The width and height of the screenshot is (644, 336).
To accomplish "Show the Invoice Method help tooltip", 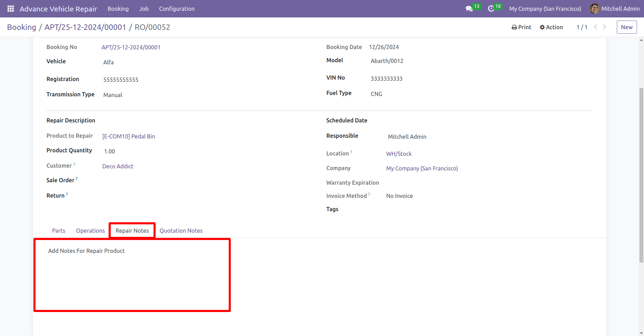I will [x=369, y=194].
